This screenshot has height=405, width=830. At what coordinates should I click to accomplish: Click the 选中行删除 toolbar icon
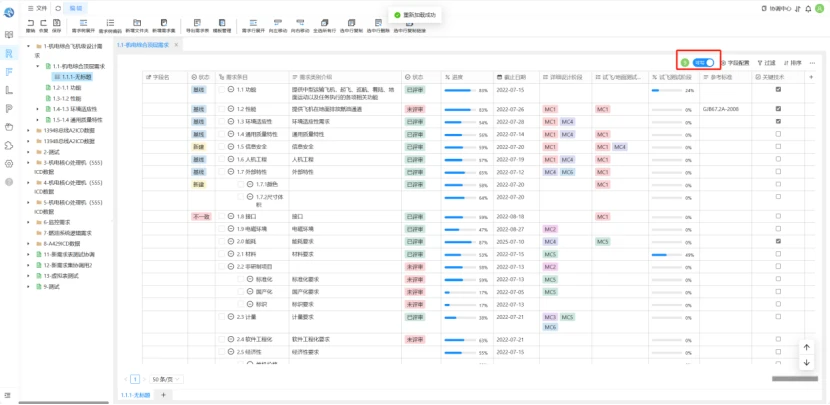click(378, 23)
